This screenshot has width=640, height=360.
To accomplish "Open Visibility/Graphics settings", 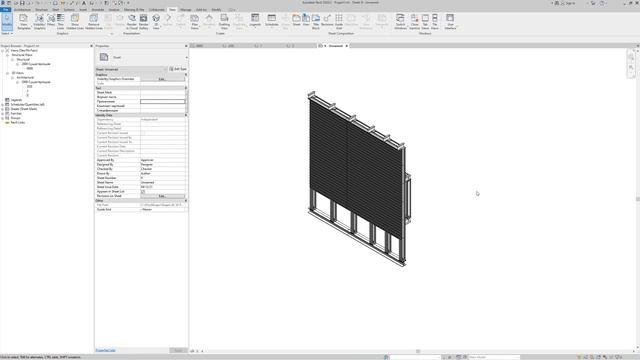I will [x=39, y=22].
